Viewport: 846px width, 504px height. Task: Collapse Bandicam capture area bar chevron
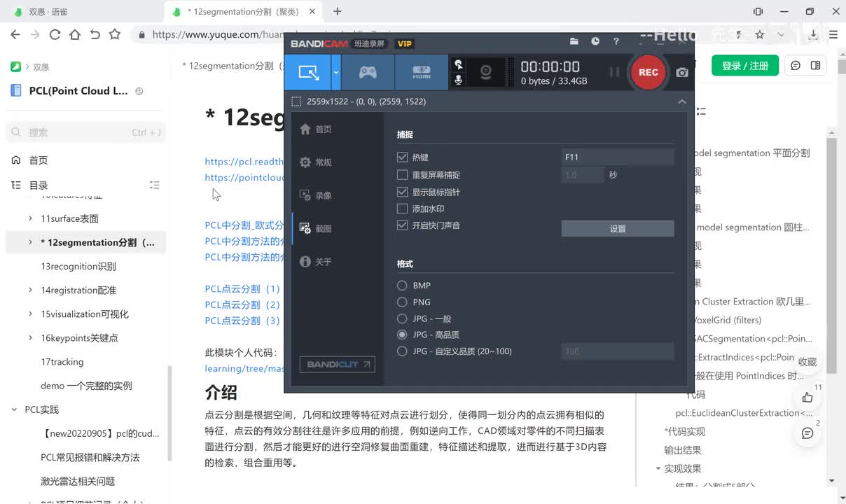tap(681, 101)
